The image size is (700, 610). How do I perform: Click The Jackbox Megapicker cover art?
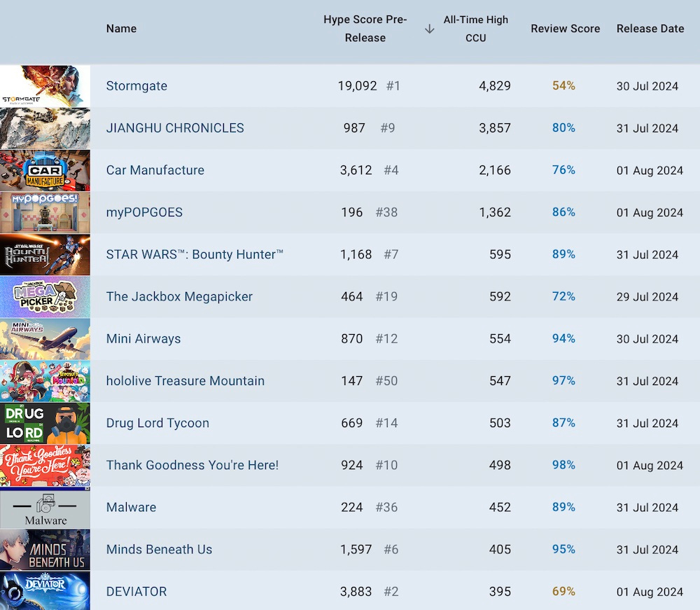tap(45, 296)
